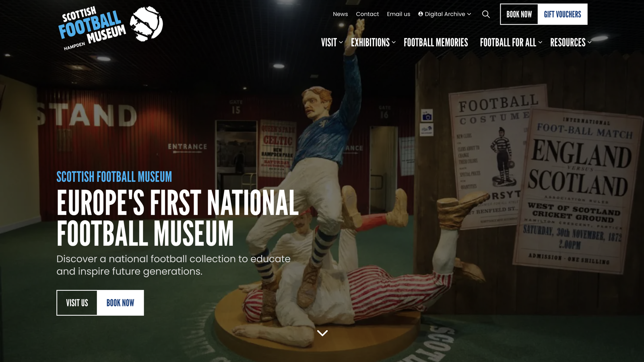Open the Resources navigation item
Screen dimensions: 644x362
coord(568,42)
